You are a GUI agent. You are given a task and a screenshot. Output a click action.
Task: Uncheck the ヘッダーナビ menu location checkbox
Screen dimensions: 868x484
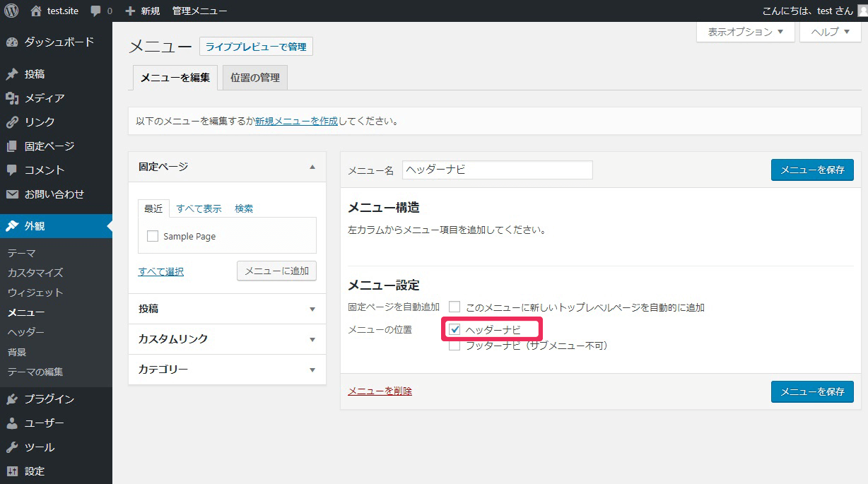[455, 330]
